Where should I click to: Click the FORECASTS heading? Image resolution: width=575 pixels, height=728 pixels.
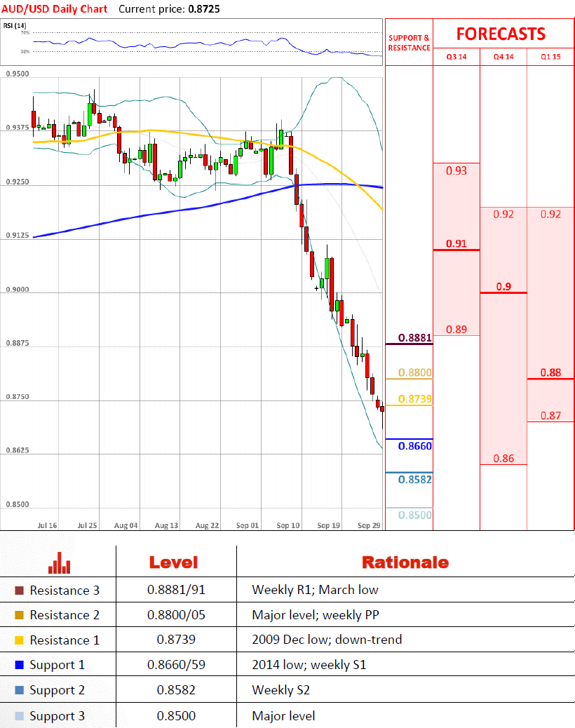coord(501,34)
